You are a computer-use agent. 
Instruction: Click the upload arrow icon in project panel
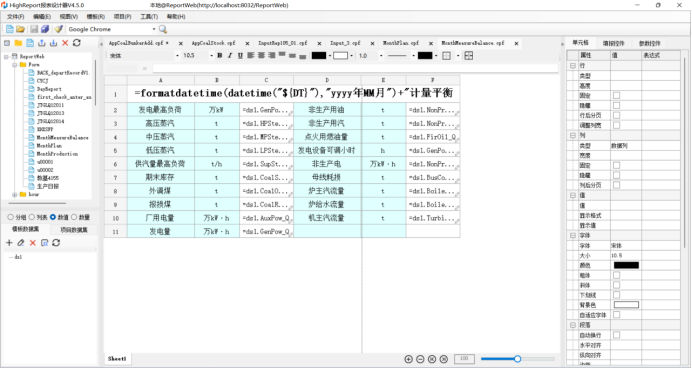(41, 43)
